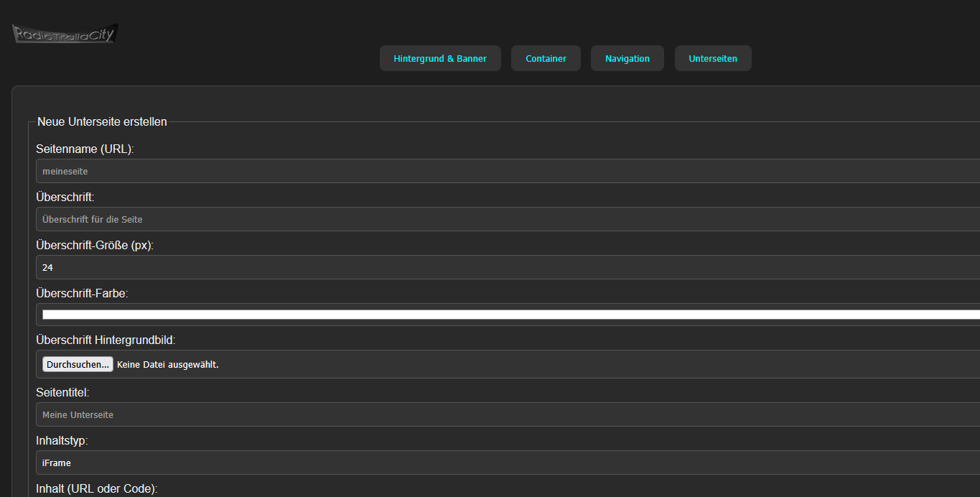Screen dimensions: 980x497
Task: Select the Überschrift-Größe (px) number field
Action: pyautogui.click(x=503, y=267)
